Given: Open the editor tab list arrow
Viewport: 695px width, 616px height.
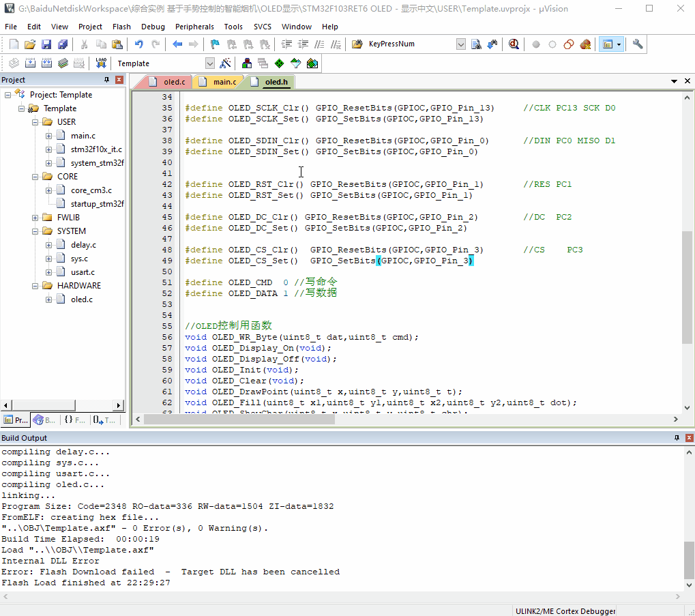Looking at the screenshot, I should [x=674, y=81].
